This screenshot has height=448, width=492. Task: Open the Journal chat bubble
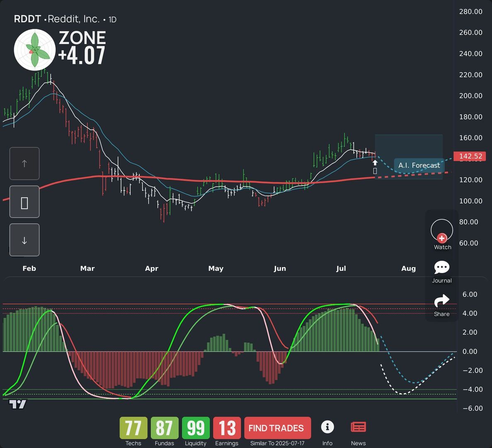point(442,272)
